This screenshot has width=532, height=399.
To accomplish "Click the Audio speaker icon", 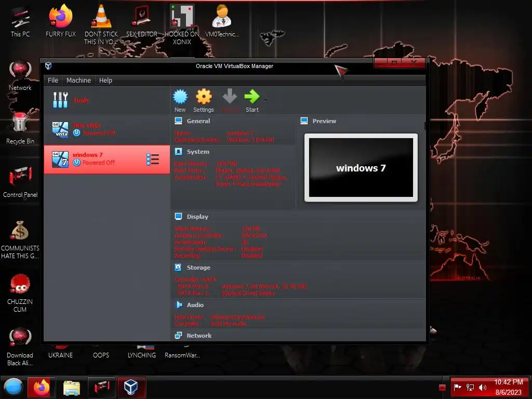I will coord(178,304).
